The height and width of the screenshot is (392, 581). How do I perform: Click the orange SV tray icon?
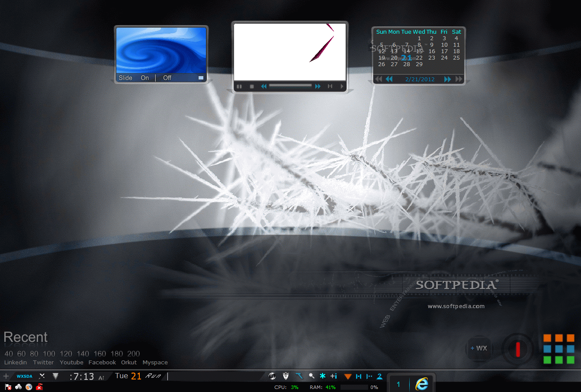click(29, 387)
